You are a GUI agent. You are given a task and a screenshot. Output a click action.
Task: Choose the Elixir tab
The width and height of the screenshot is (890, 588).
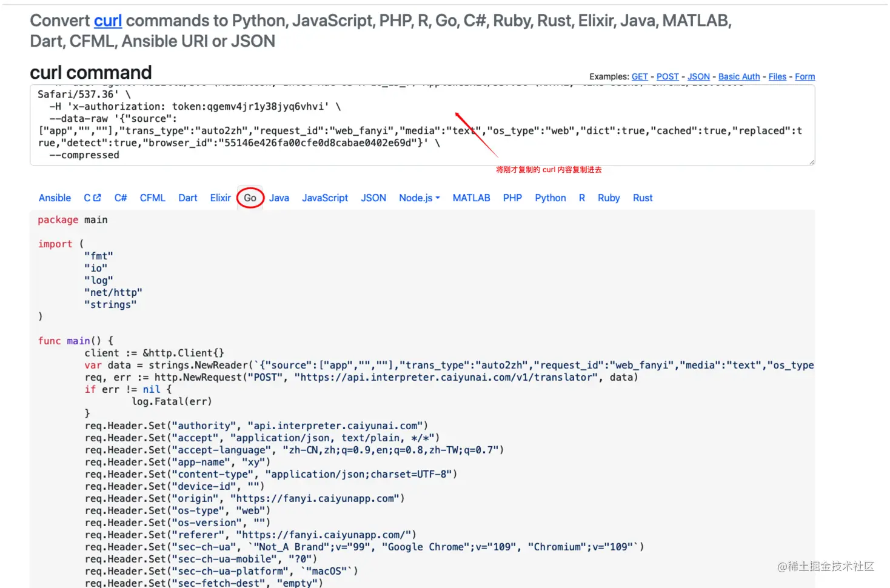tap(220, 198)
